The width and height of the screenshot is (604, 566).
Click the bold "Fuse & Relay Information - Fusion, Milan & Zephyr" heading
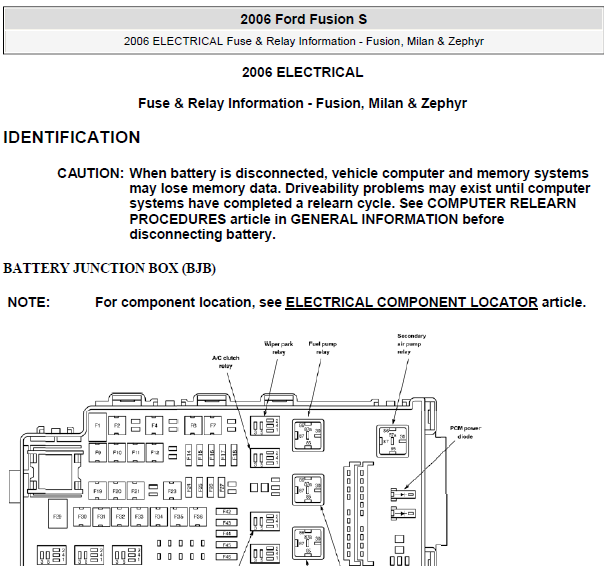click(302, 103)
